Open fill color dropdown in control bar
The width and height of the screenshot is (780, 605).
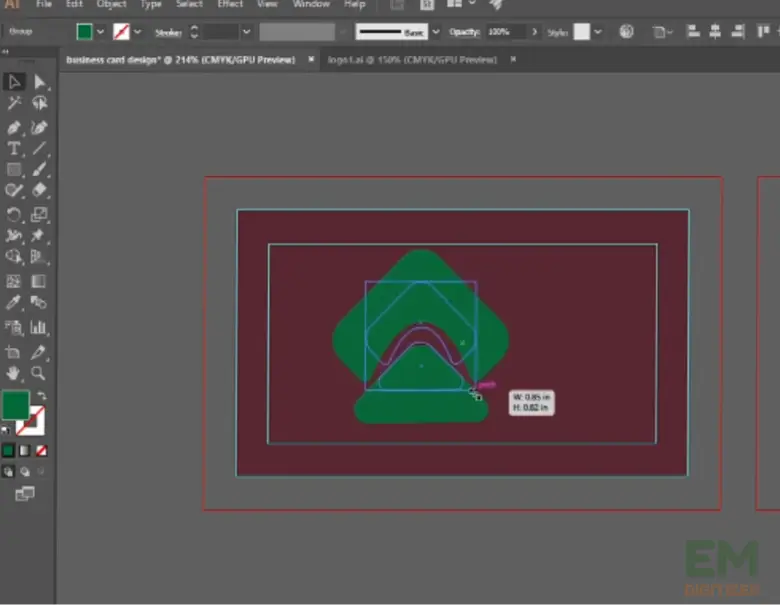[100, 32]
